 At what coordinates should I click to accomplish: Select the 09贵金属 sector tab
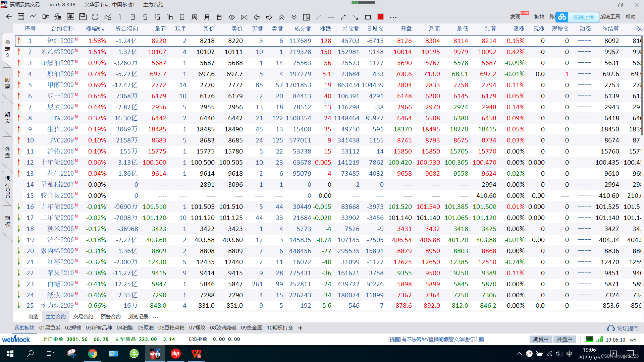point(251,327)
